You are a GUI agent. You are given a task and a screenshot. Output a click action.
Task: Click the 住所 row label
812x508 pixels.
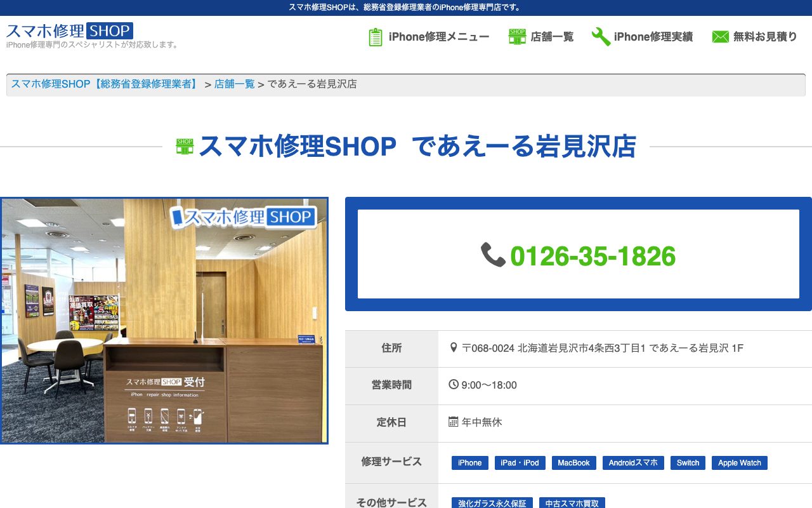[391, 348]
